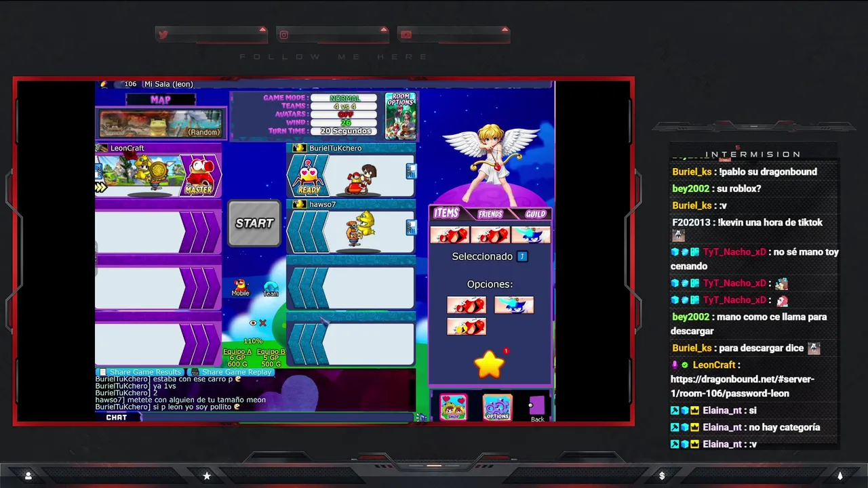Click the Instagram icon in the overlay header

[x=284, y=35]
